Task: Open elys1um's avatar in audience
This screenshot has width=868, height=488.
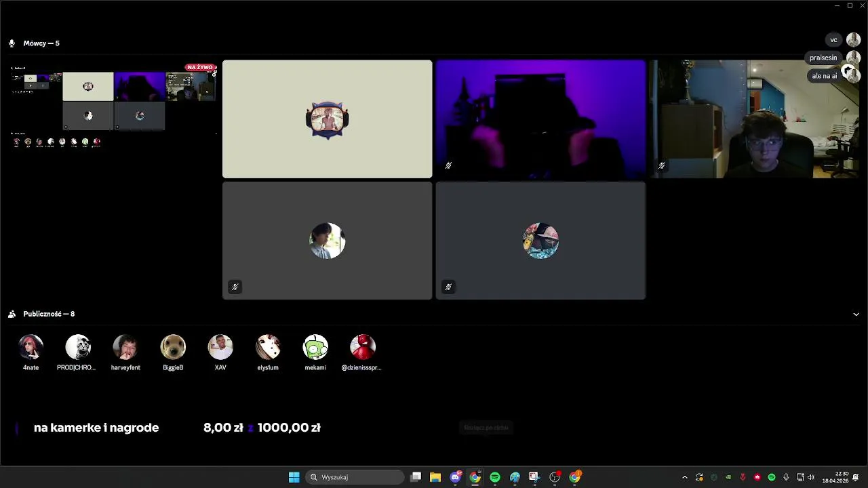Action: click(268, 347)
